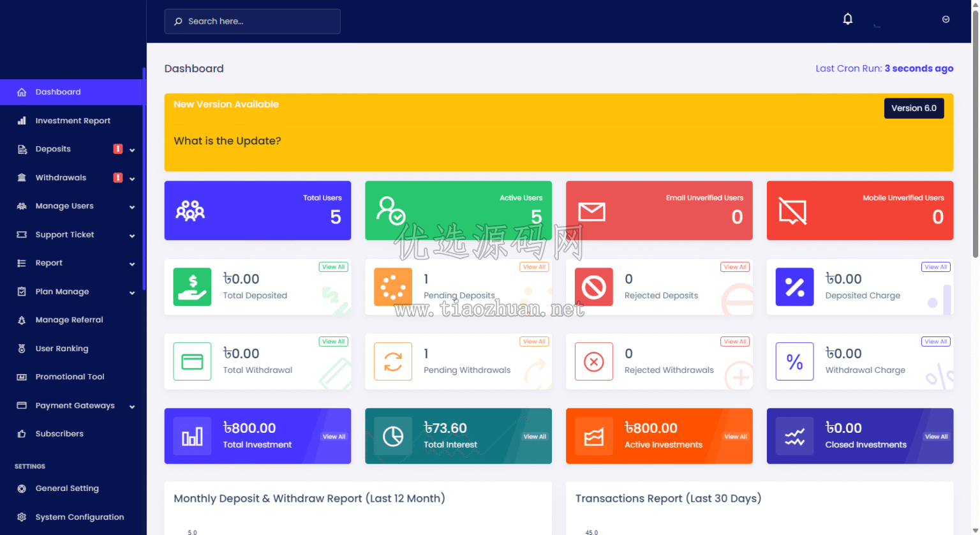Click the Total Users group icon
Image resolution: width=980 pixels, height=535 pixels.
190,211
